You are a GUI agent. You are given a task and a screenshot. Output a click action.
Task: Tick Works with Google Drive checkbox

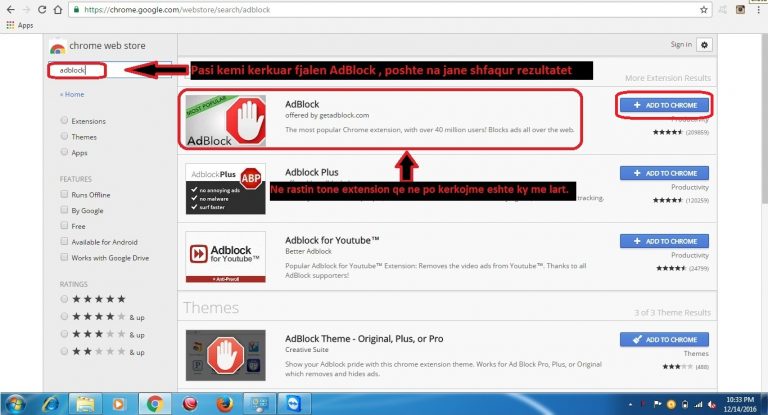64,257
